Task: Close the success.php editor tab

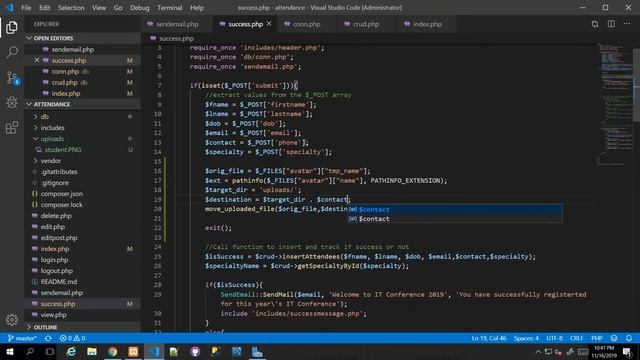Action: (269, 24)
